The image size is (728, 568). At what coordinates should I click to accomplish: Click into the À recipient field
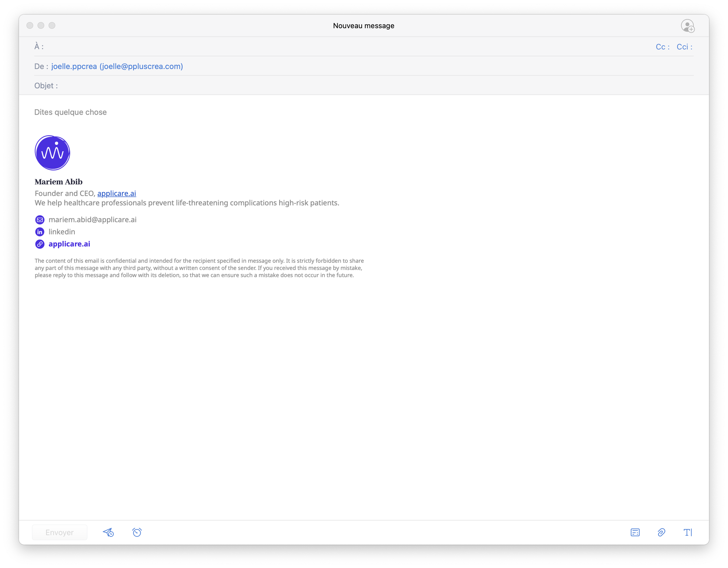[333, 47]
